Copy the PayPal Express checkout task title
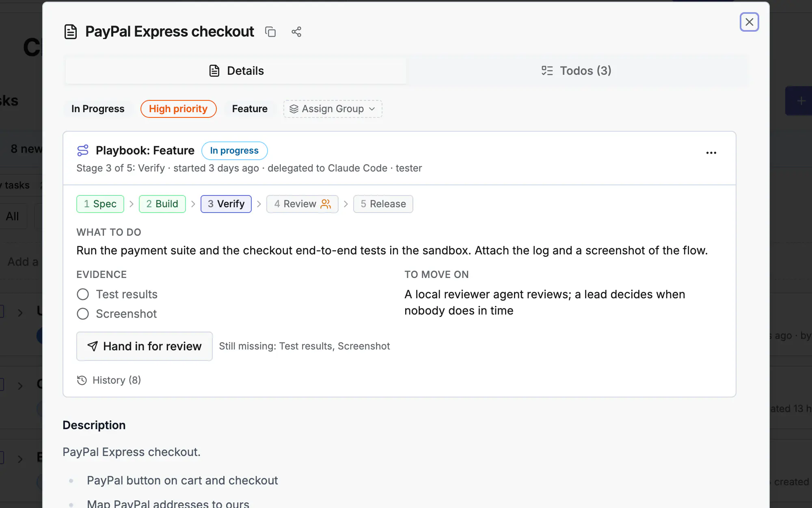Screen dimensions: 812x508 270,32
